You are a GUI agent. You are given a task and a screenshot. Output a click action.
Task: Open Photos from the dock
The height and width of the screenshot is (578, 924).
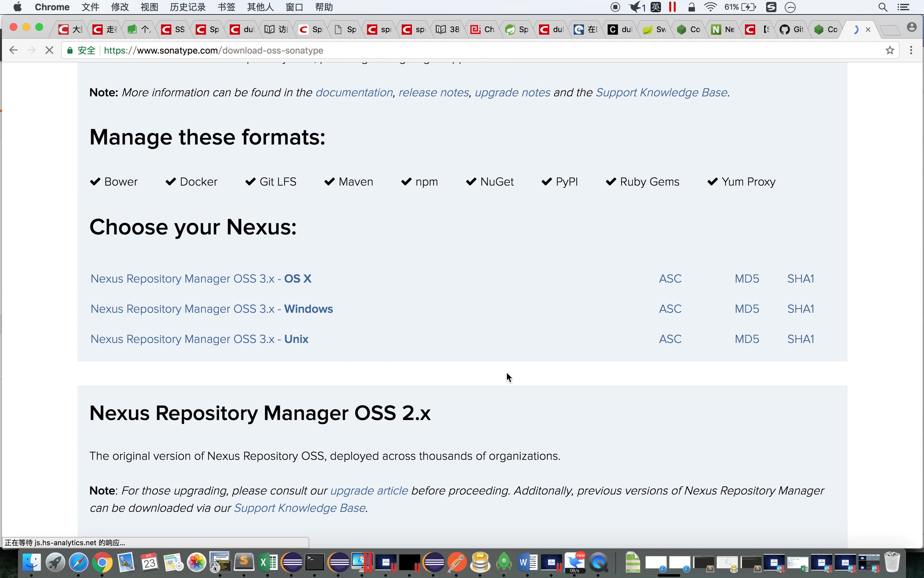coord(197,562)
